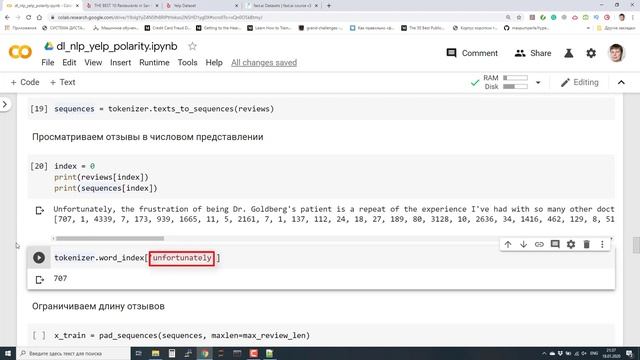Open the Windows Start menu
640x360 pixels.
[x=8, y=353]
